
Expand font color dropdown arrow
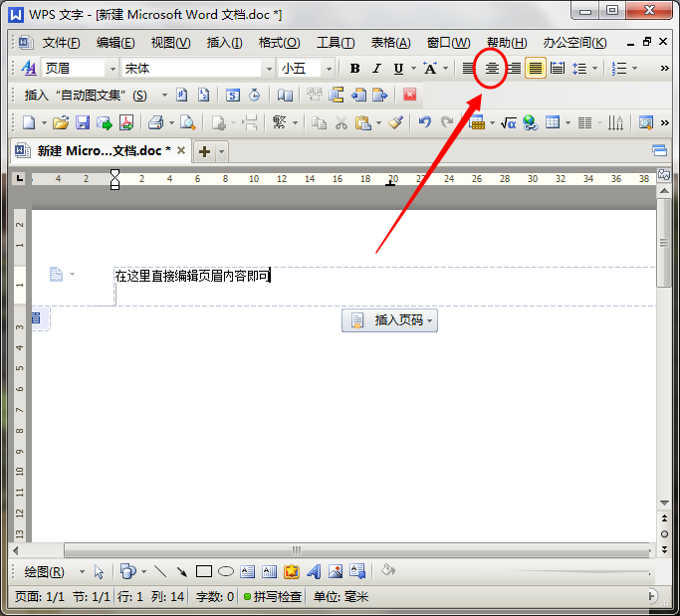tap(445, 69)
